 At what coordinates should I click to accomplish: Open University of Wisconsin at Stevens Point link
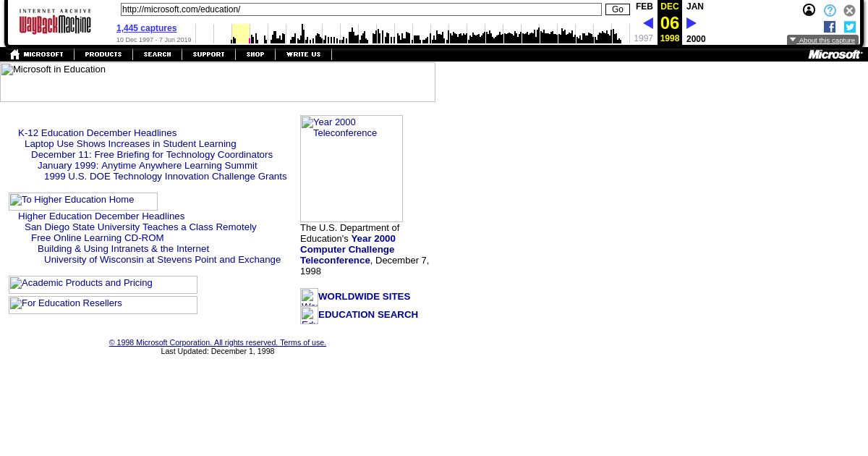point(162,260)
